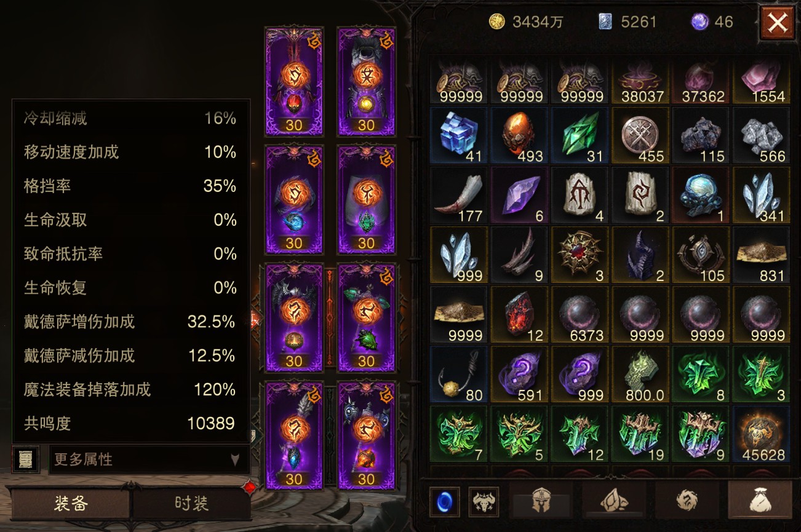This screenshot has height=532, width=801.
Task: Expand the 更多属性 dropdown
Action: pos(149,459)
